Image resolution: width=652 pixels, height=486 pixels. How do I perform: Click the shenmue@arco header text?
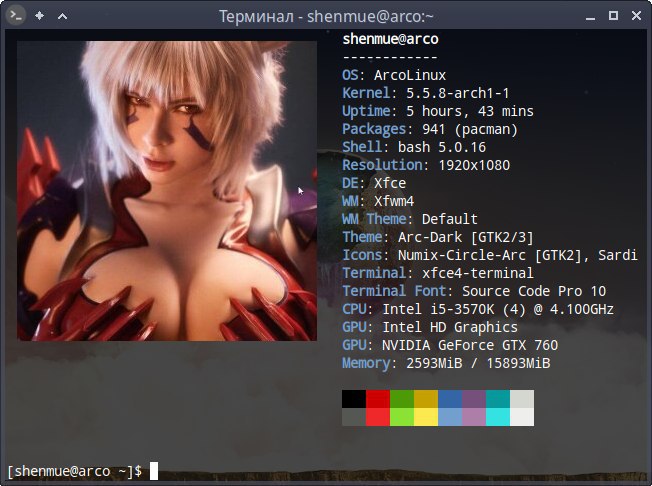[390, 39]
